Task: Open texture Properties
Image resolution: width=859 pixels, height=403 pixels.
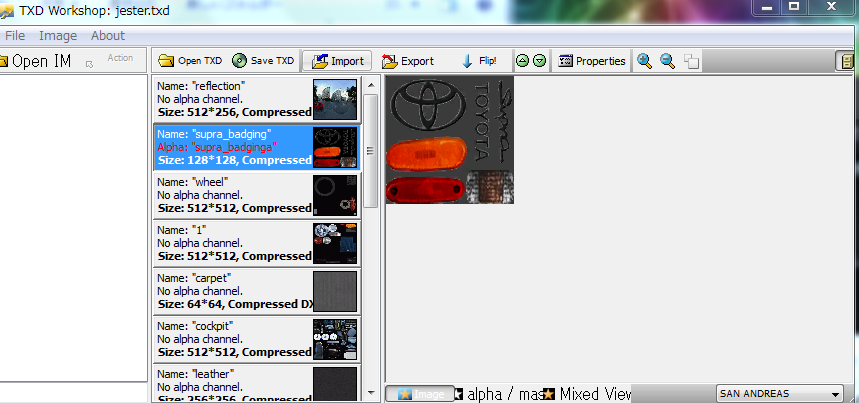Action: coord(592,61)
